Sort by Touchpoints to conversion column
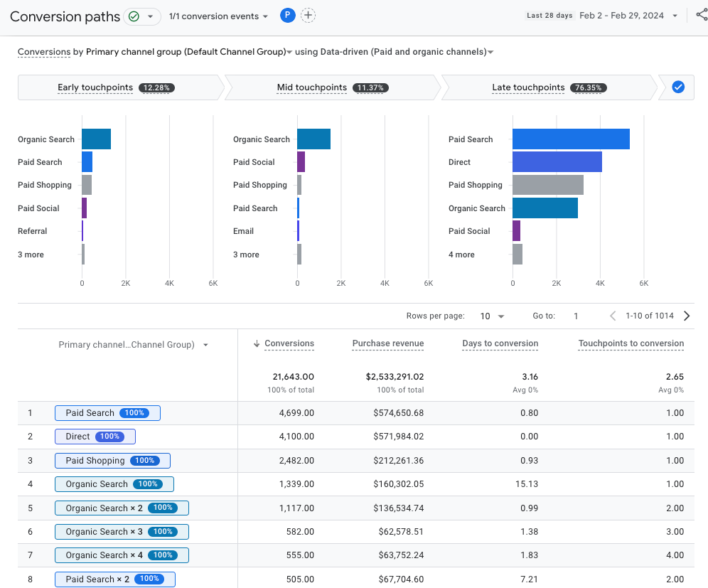The width and height of the screenshot is (708, 588). click(x=631, y=343)
